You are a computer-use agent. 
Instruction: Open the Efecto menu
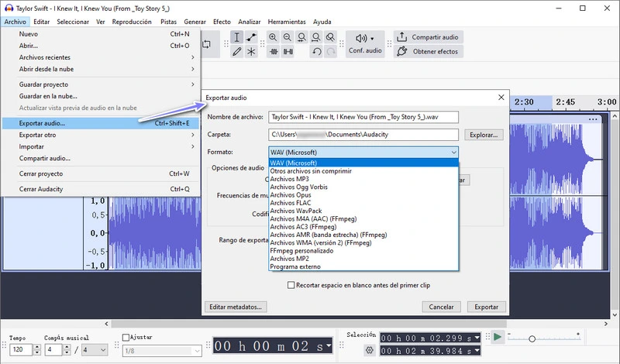click(222, 22)
